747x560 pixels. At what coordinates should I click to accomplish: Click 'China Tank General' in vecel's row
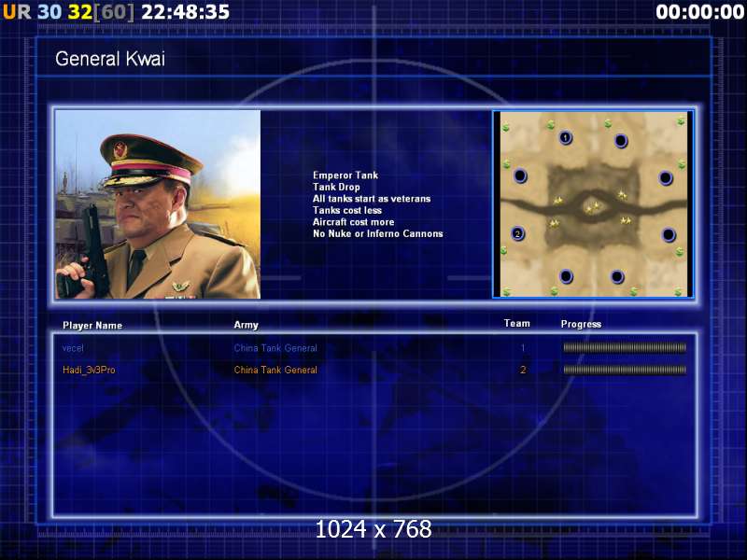(x=275, y=348)
